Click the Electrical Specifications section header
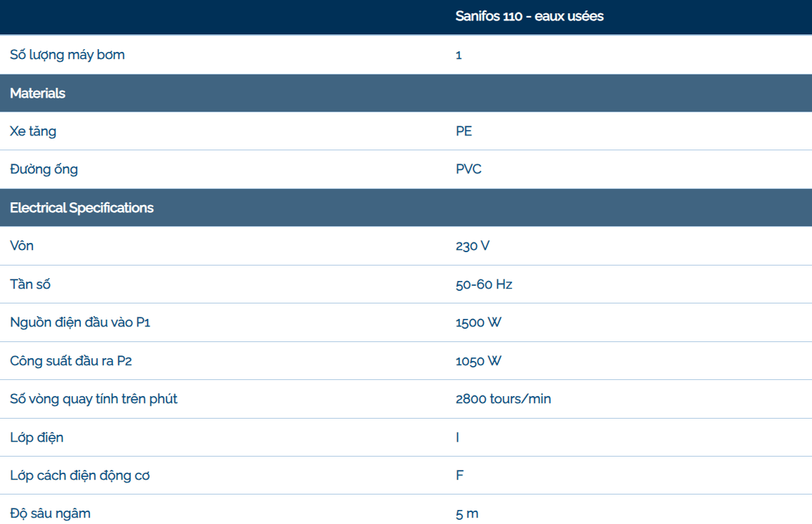The width and height of the screenshot is (812, 524). click(x=81, y=208)
